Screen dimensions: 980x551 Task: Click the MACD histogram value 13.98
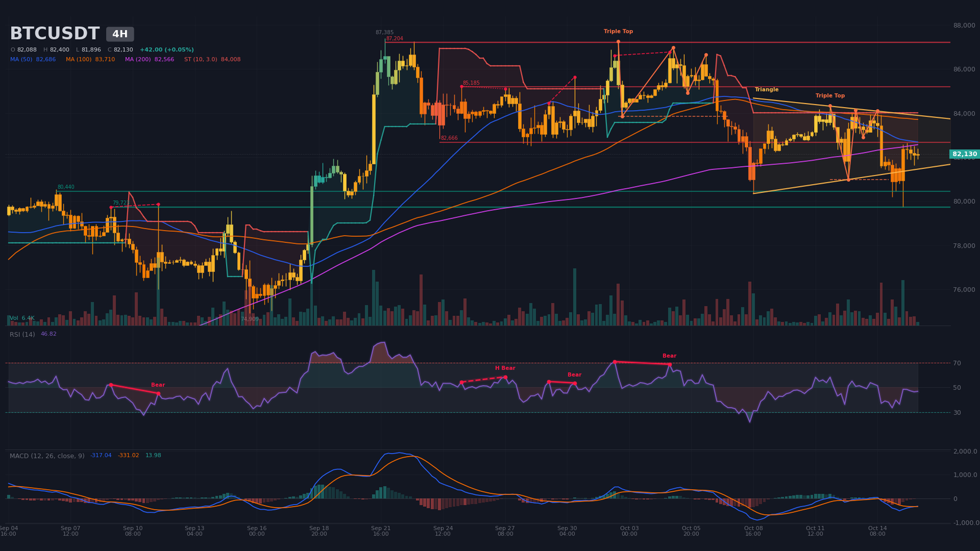pos(153,455)
